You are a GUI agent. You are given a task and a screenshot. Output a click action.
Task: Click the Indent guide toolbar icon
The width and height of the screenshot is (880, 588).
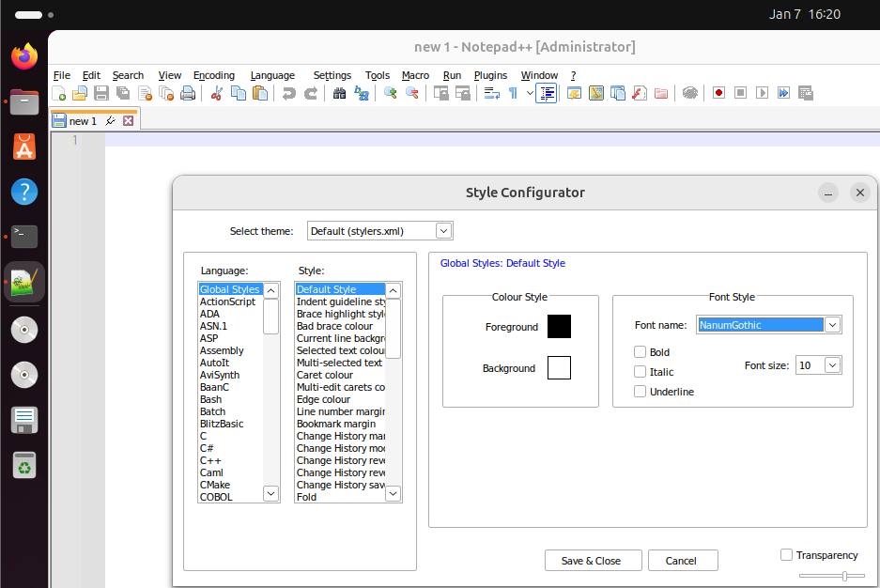tap(546, 93)
